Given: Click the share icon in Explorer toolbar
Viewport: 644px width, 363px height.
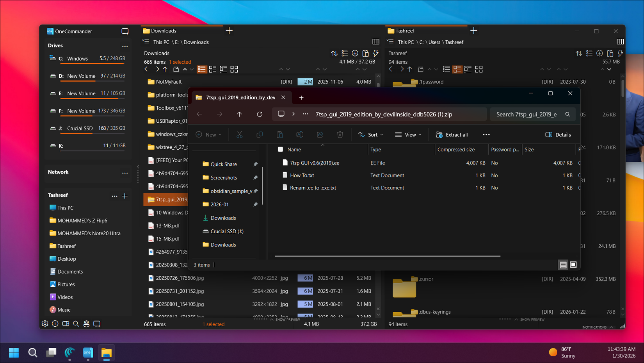Looking at the screenshot, I should (x=320, y=134).
